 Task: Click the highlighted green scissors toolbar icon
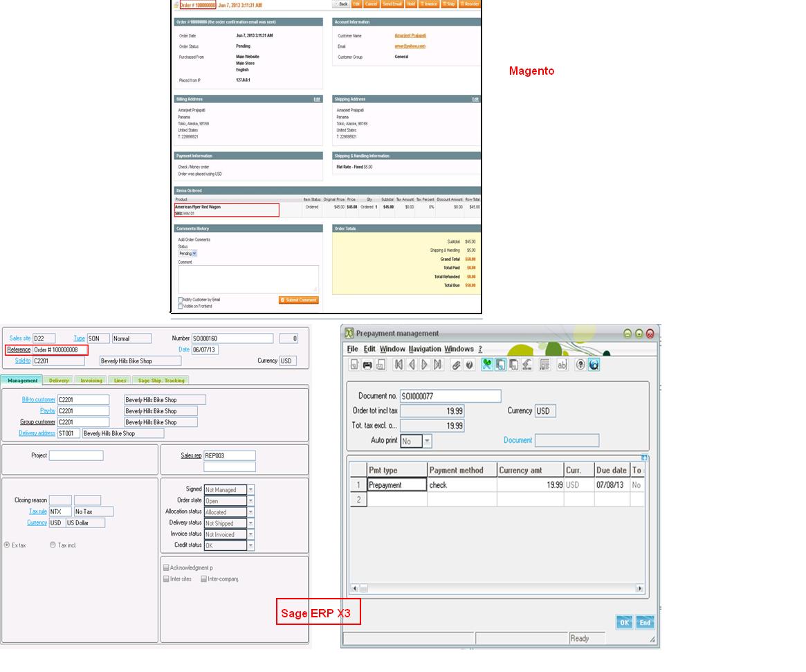(x=486, y=365)
